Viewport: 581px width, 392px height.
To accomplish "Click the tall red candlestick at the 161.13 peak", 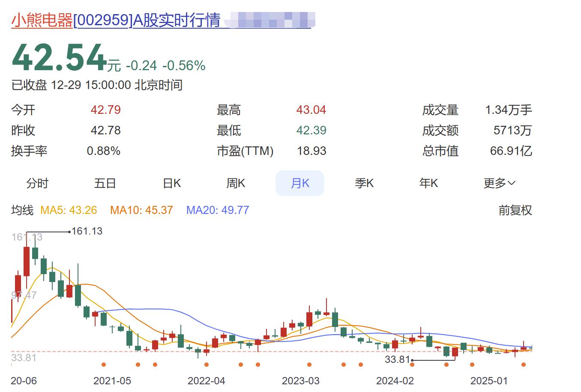I will (27, 261).
